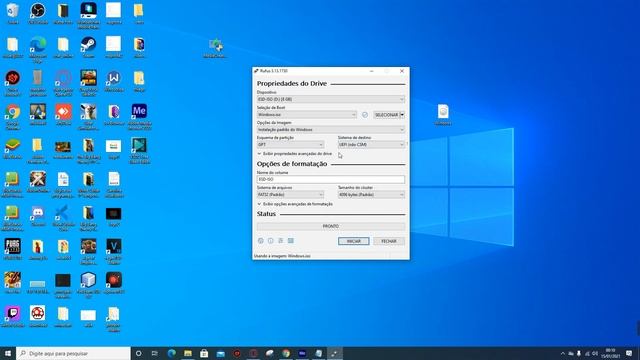Open the arrow next to SELECIONAR
The height and width of the screenshot is (360, 640).
[x=402, y=115]
